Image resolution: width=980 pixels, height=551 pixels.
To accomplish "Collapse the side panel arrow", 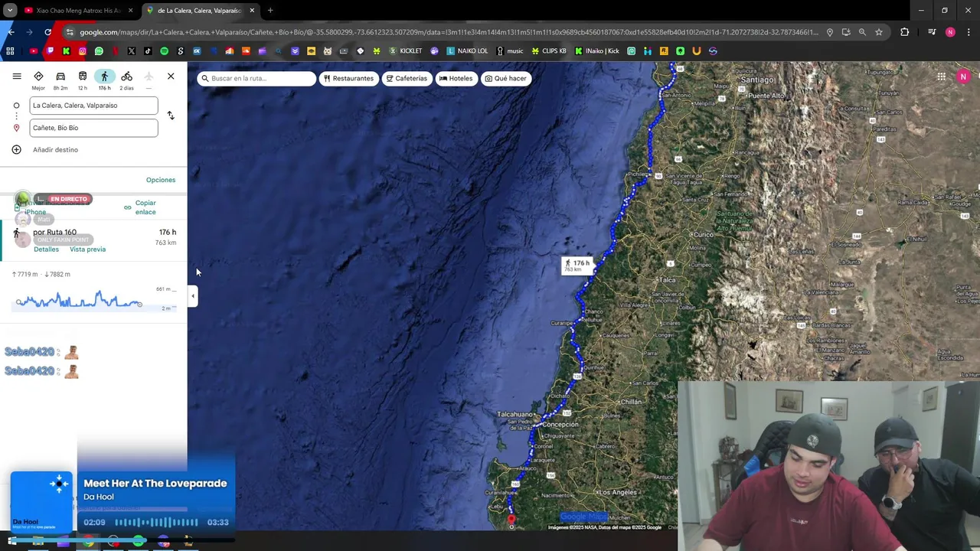I will click(193, 295).
